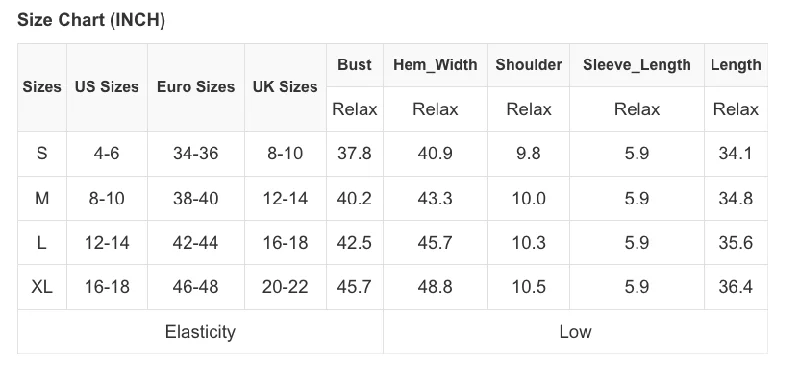Click the US Sizes column header
800x384 pixels.
[x=107, y=87]
